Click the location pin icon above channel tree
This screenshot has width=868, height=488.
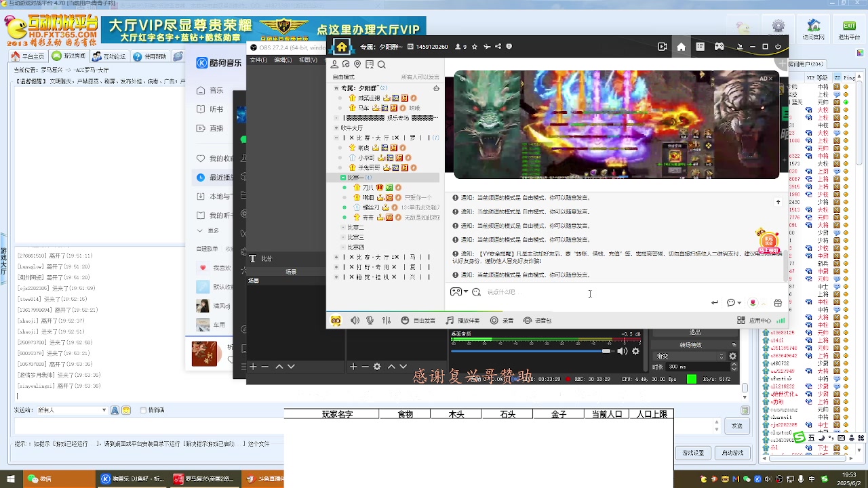357,64
